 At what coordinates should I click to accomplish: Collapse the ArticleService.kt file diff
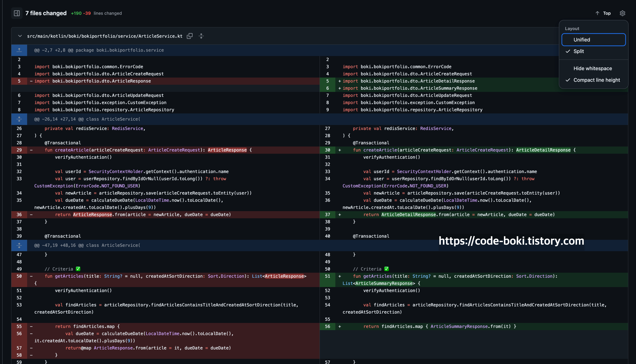pos(20,36)
